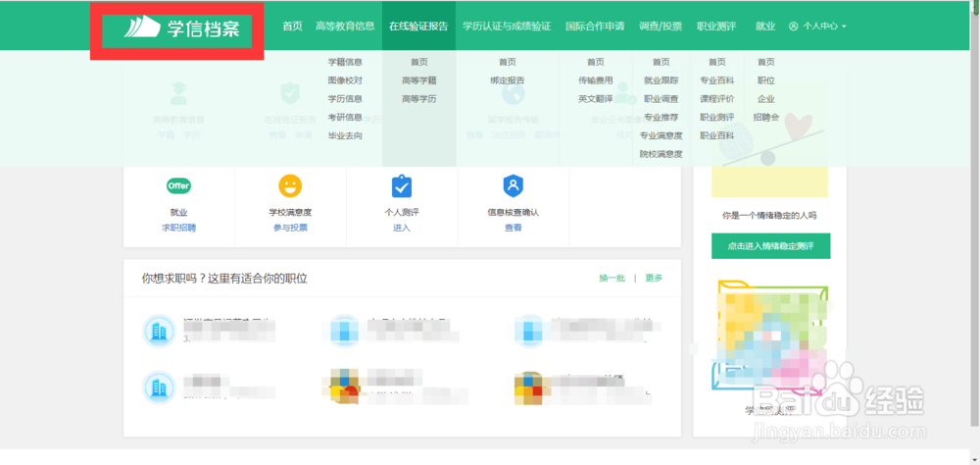This screenshot has height=465, width=980.
Task: Select 就业跟踪 in the submenu
Action: 661,80
